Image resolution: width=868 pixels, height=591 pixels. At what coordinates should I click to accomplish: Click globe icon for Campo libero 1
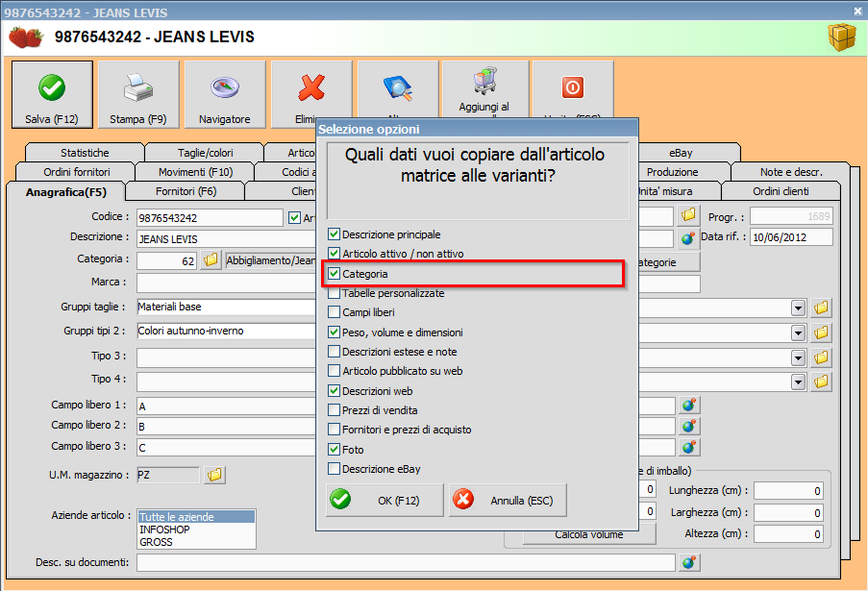click(x=688, y=406)
